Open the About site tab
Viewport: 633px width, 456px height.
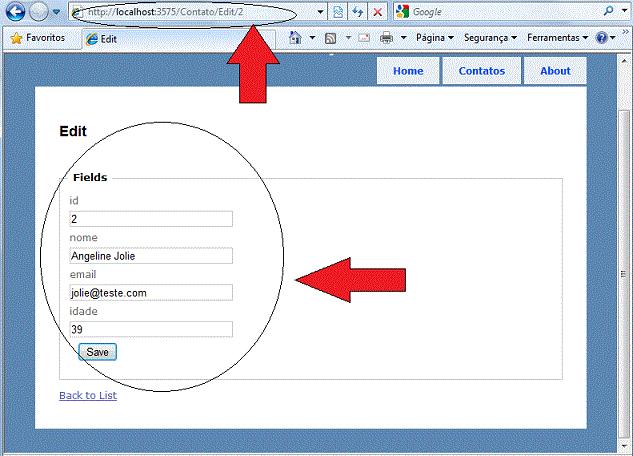(x=555, y=71)
